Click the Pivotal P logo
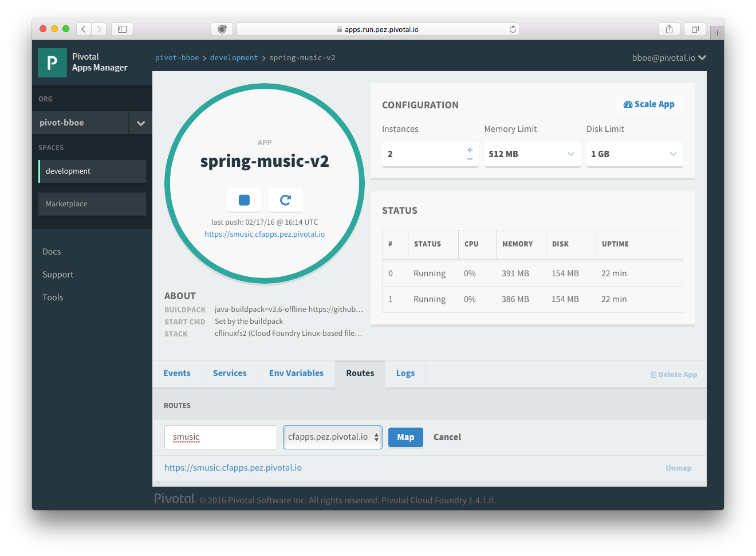The height and width of the screenshot is (556, 756). (52, 62)
